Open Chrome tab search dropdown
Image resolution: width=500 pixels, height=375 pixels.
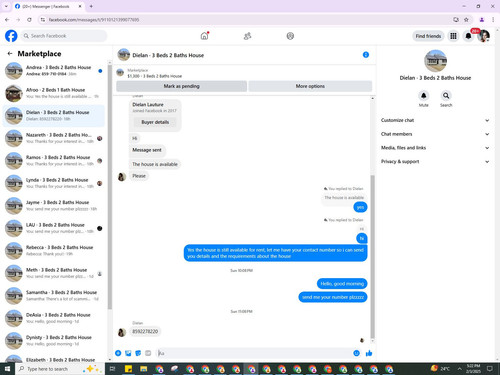(x=6, y=6)
